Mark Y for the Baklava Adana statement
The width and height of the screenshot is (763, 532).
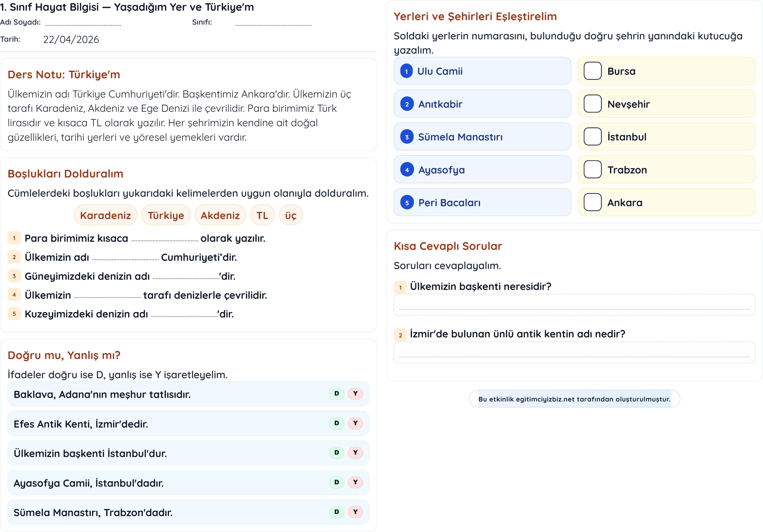355,393
